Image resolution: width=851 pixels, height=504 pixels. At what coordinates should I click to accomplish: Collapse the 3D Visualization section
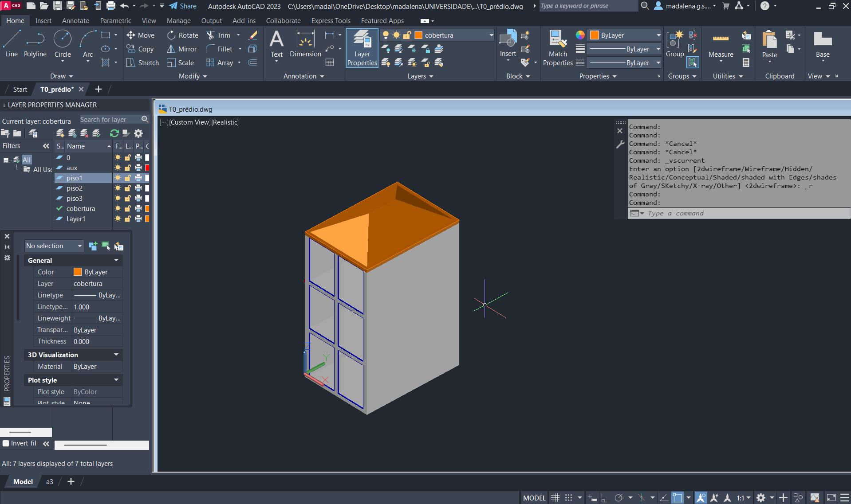[x=116, y=355]
